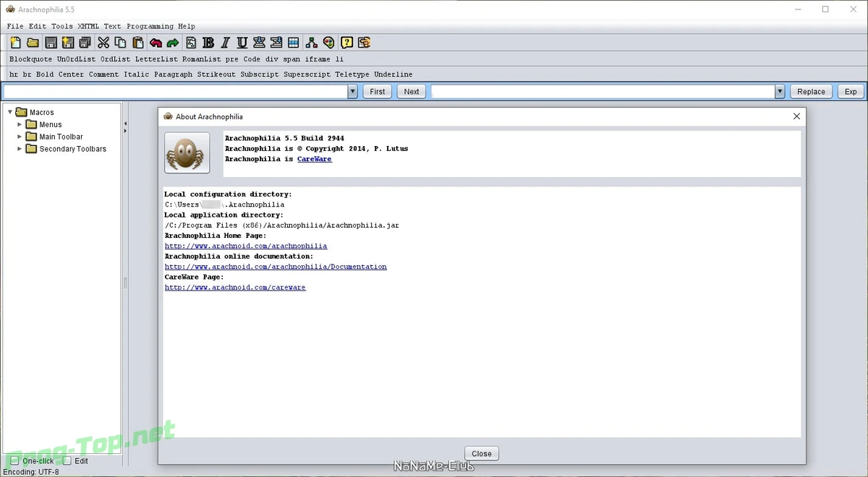Dismiss About Arachnophilia dialog with X

796,116
